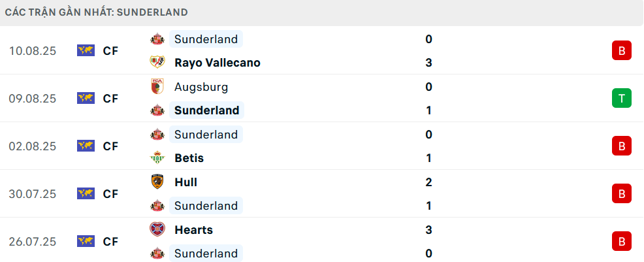Open the Betis team link
The height and width of the screenshot is (262, 644).
pyautogui.click(x=189, y=158)
